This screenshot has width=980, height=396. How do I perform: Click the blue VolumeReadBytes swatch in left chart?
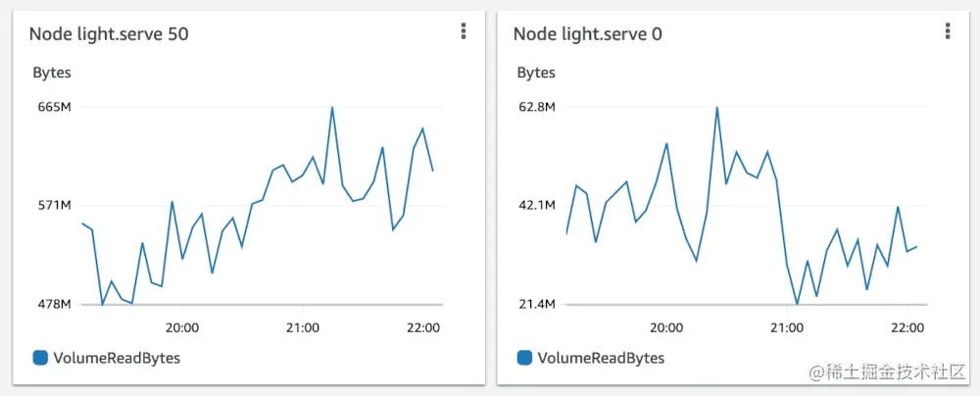40,358
